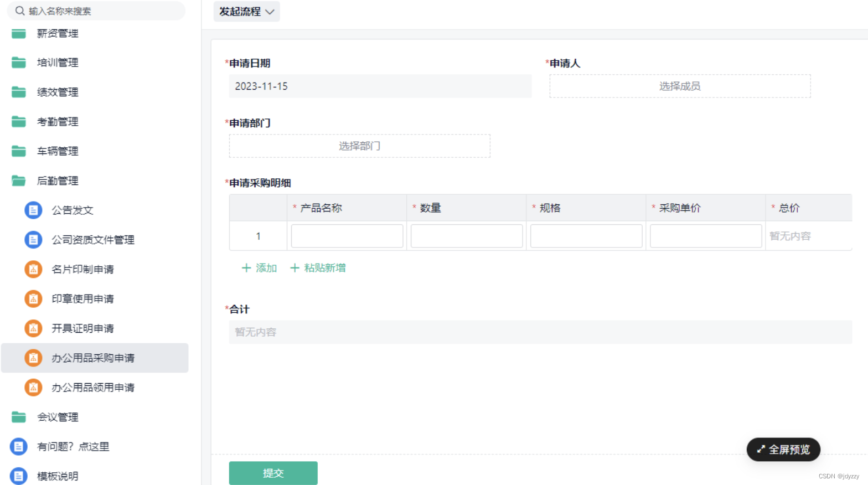The image size is (868, 485).
Task: Click the search magnifier icon in sidebar
Action: pos(20,11)
